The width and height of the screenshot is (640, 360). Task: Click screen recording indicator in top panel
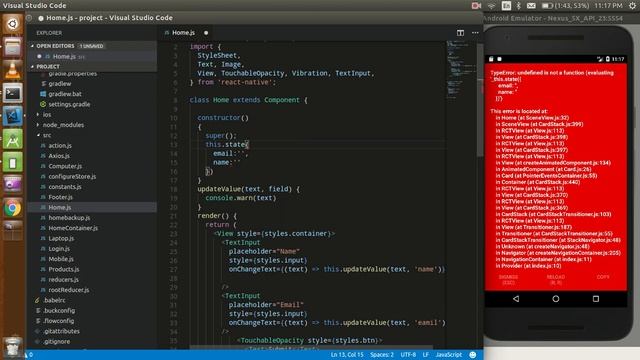point(476,6)
